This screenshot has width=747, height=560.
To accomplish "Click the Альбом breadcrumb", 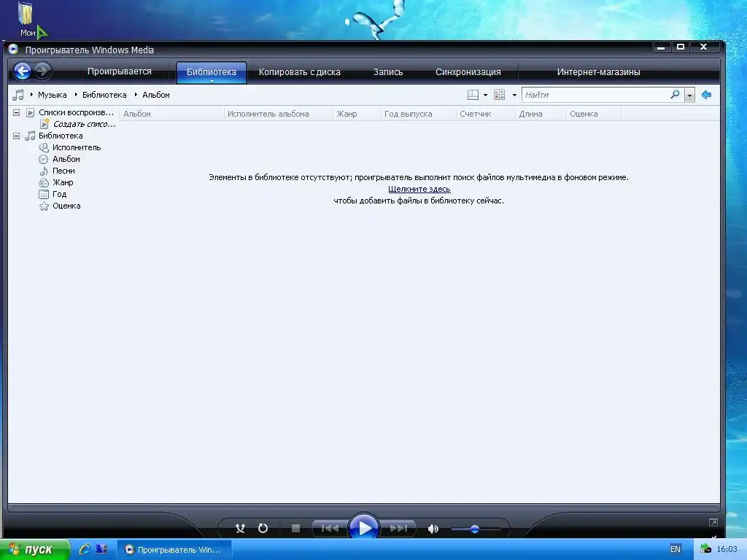I will pyautogui.click(x=156, y=95).
